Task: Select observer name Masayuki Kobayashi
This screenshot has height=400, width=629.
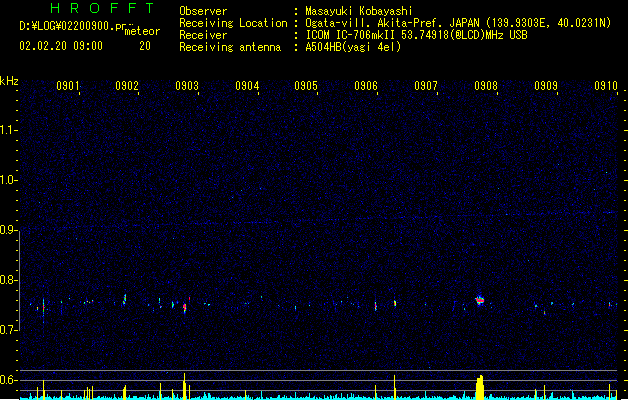Action: (x=359, y=11)
